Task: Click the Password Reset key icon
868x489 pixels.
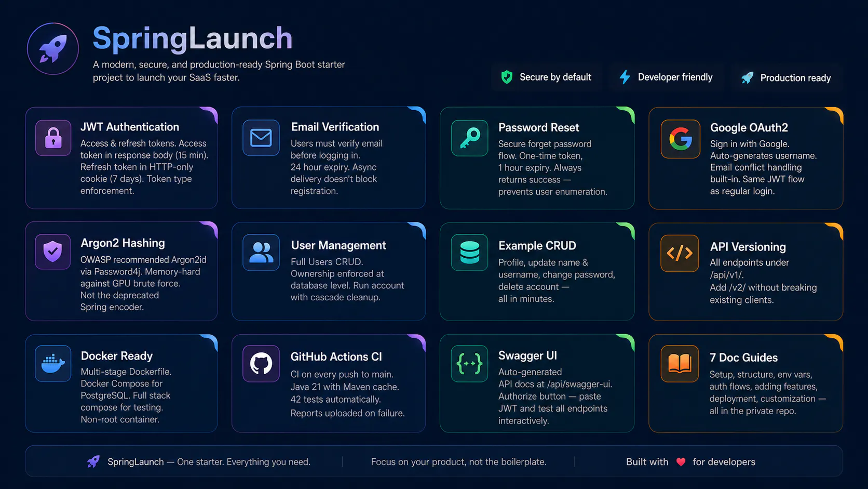Action: (x=470, y=138)
